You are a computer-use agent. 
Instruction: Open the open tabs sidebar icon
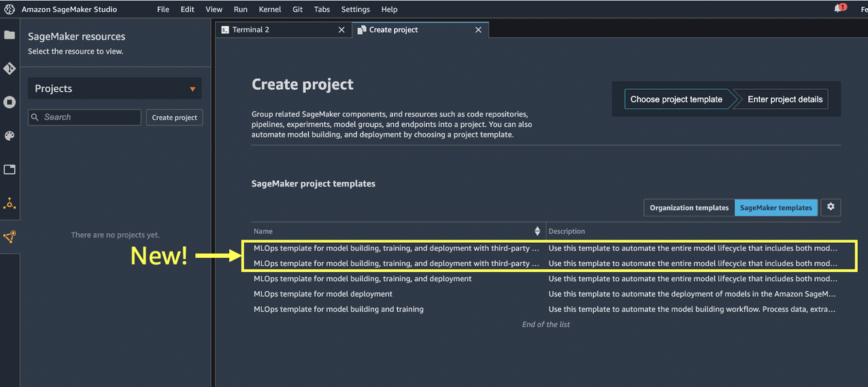point(10,169)
